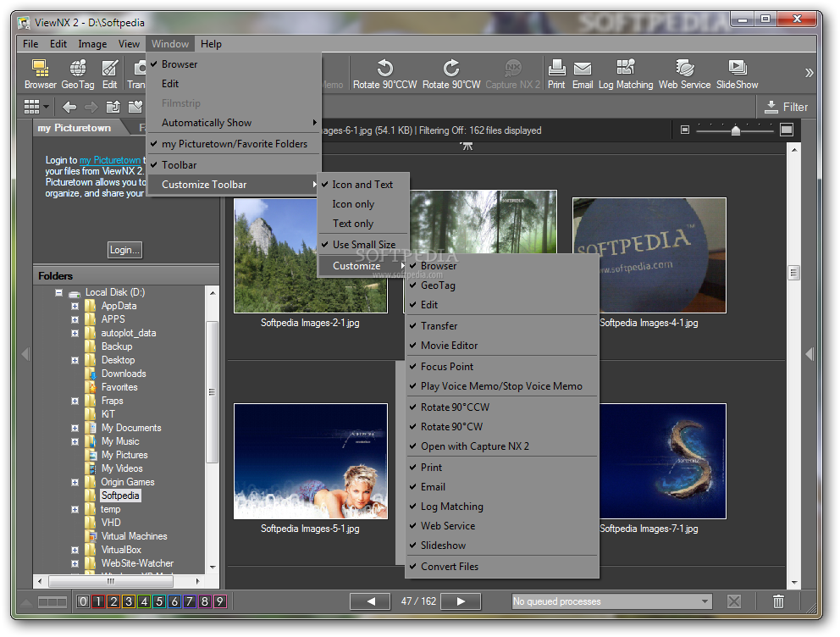Open the View menu
The height and width of the screenshot is (637, 840).
coord(129,44)
